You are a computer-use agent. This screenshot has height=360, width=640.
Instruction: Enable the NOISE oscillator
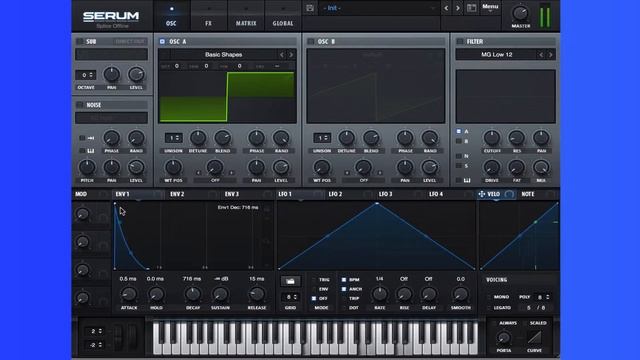click(x=80, y=105)
